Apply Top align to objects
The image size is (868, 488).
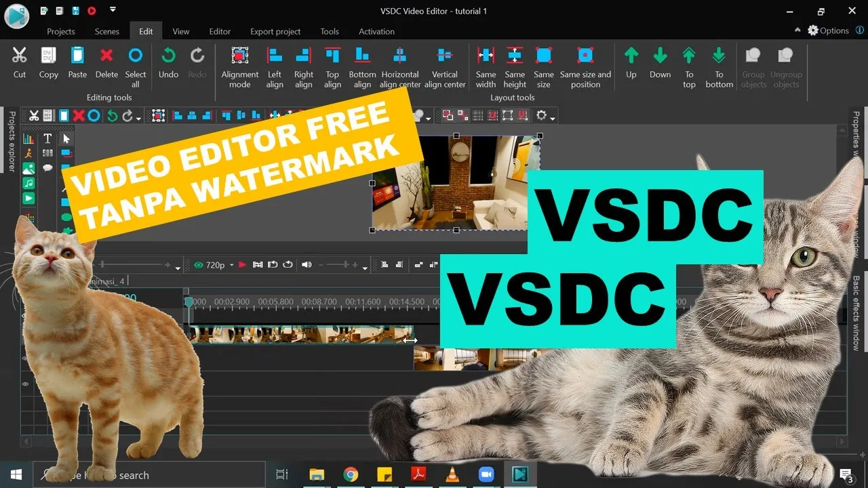tap(332, 66)
